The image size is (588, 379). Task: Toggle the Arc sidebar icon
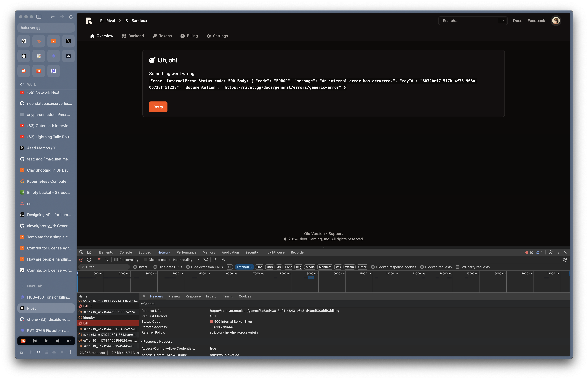(39, 17)
